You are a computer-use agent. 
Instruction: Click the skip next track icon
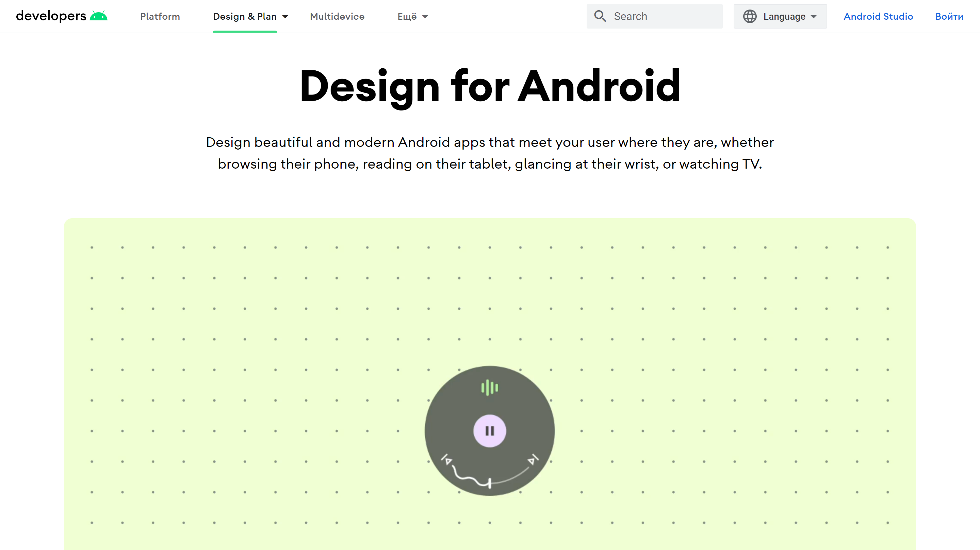point(533,460)
